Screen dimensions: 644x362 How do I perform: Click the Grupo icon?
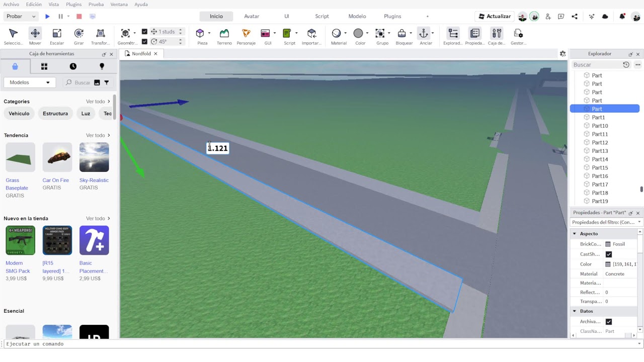[380, 34]
